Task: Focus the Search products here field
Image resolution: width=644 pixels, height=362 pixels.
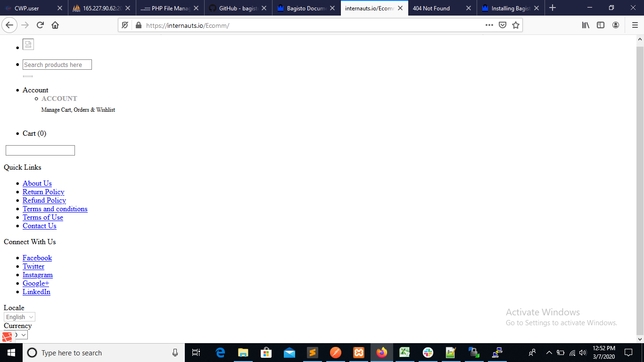Action: (x=57, y=65)
